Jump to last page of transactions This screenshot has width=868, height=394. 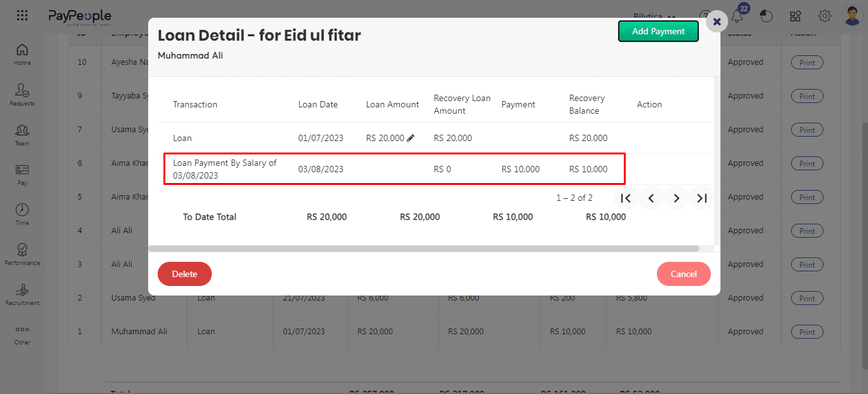pos(702,198)
